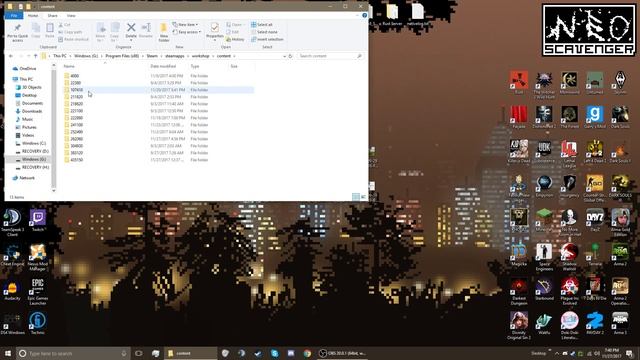Click Copy path in ribbon

click(x=70, y=32)
